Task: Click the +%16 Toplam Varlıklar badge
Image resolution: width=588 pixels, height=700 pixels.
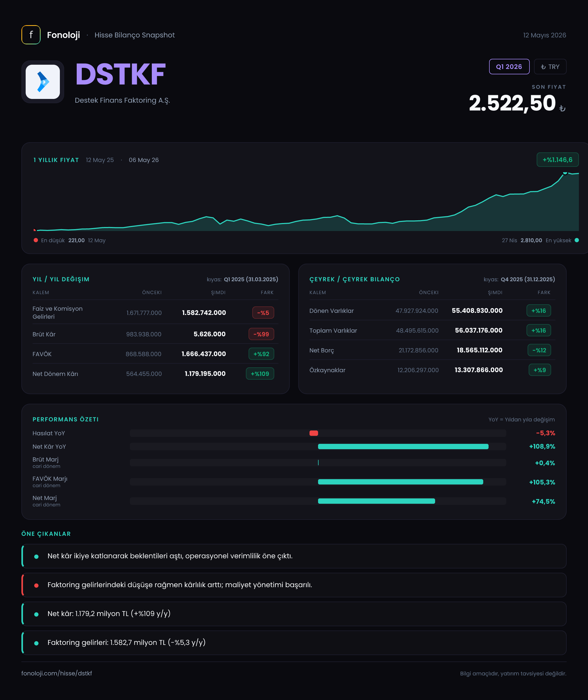Action: point(538,330)
